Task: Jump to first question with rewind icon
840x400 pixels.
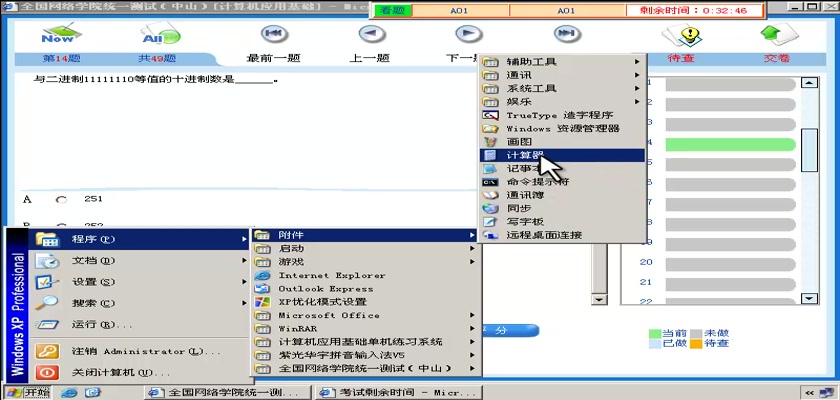Action: pos(274,34)
